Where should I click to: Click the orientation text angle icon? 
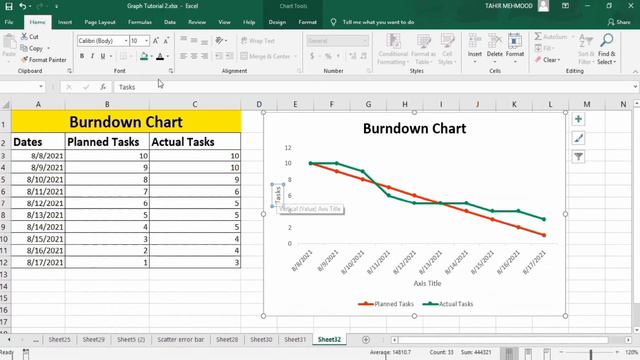click(x=220, y=40)
